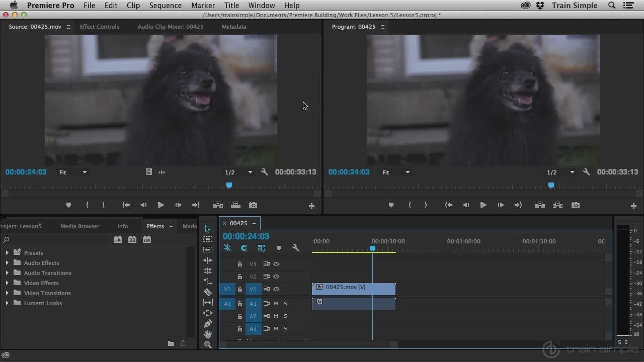The width and height of the screenshot is (644, 362).
Task: Select the Pen tool
Action: 208,324
